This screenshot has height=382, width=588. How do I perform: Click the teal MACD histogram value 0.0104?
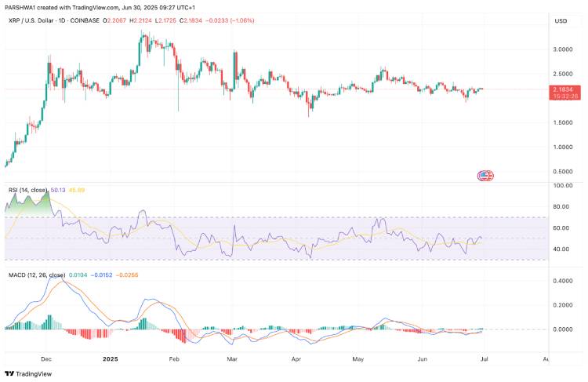pos(78,275)
